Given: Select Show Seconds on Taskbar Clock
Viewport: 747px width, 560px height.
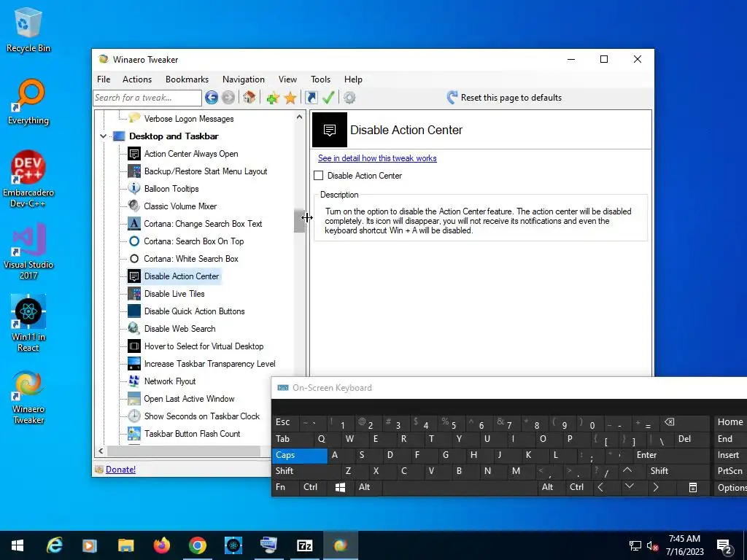Looking at the screenshot, I should (202, 416).
